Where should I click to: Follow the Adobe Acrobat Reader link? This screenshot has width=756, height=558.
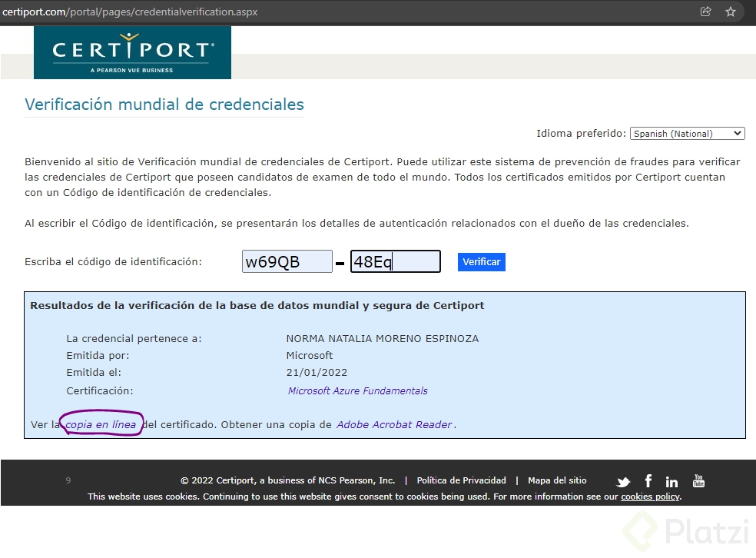click(x=394, y=424)
